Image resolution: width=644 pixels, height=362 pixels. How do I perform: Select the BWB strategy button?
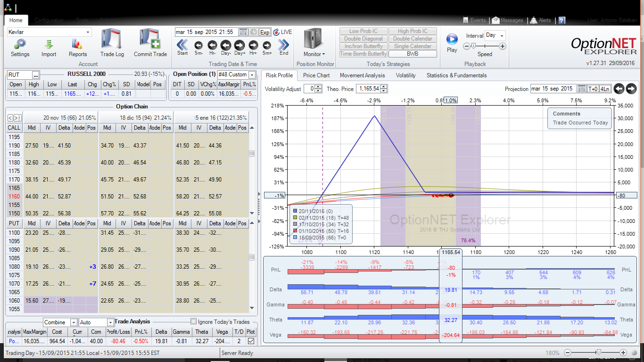[x=413, y=54]
